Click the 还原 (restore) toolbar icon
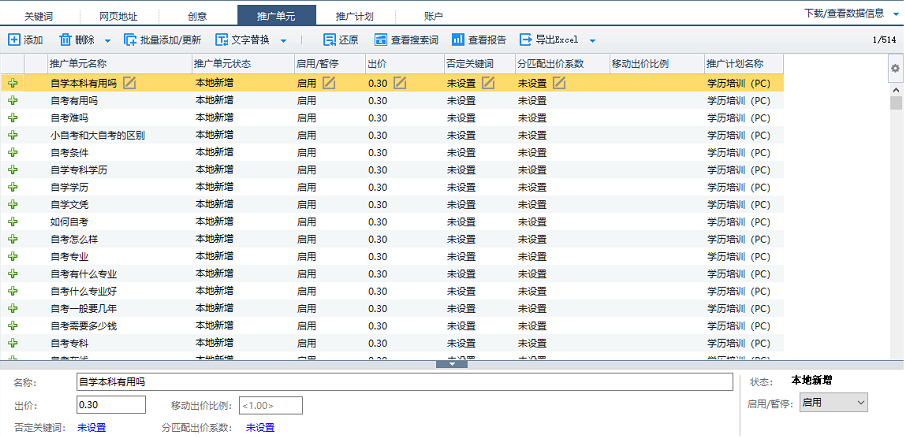The image size is (905, 437). tap(329, 40)
